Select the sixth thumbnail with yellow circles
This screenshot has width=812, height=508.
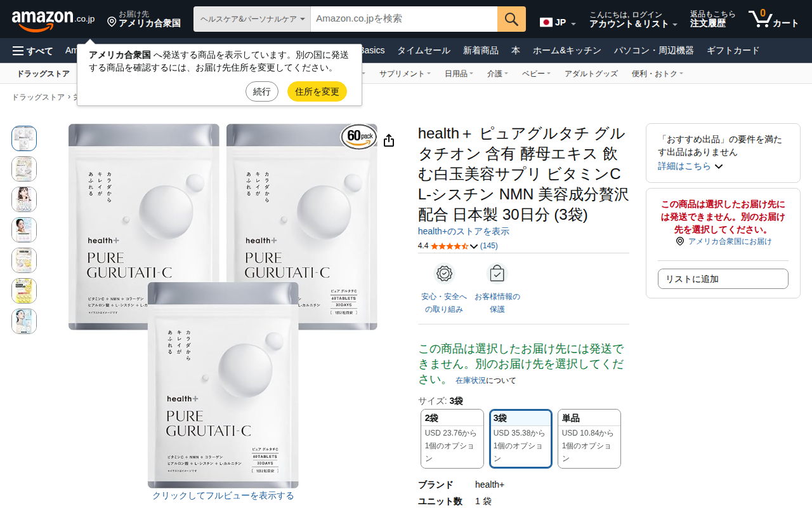click(24, 291)
